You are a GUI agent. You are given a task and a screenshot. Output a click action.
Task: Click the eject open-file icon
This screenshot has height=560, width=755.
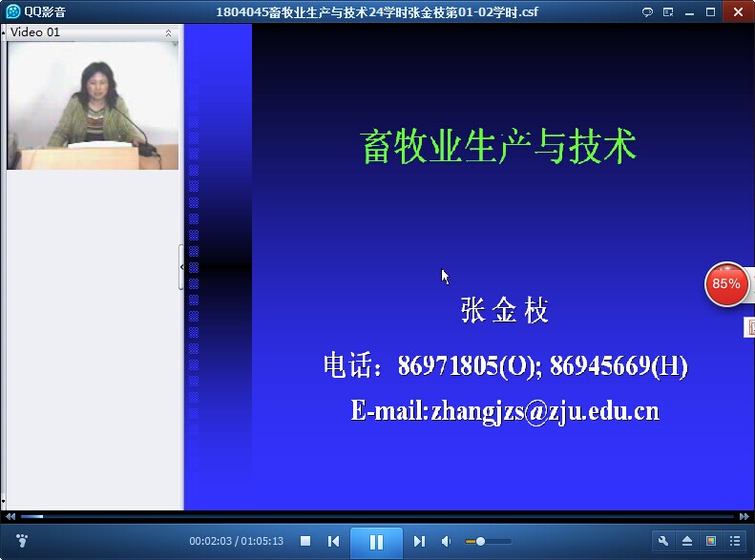(x=687, y=541)
